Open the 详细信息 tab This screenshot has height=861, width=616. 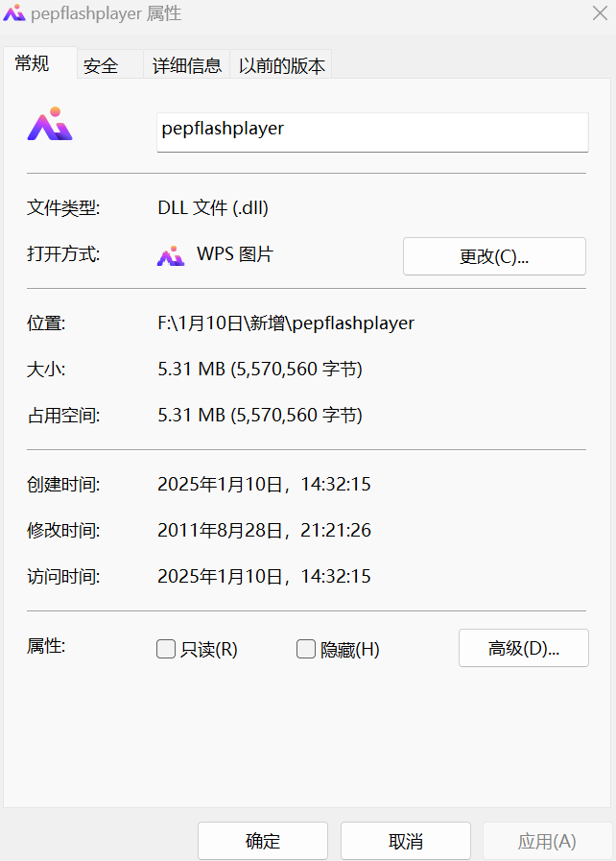[187, 66]
